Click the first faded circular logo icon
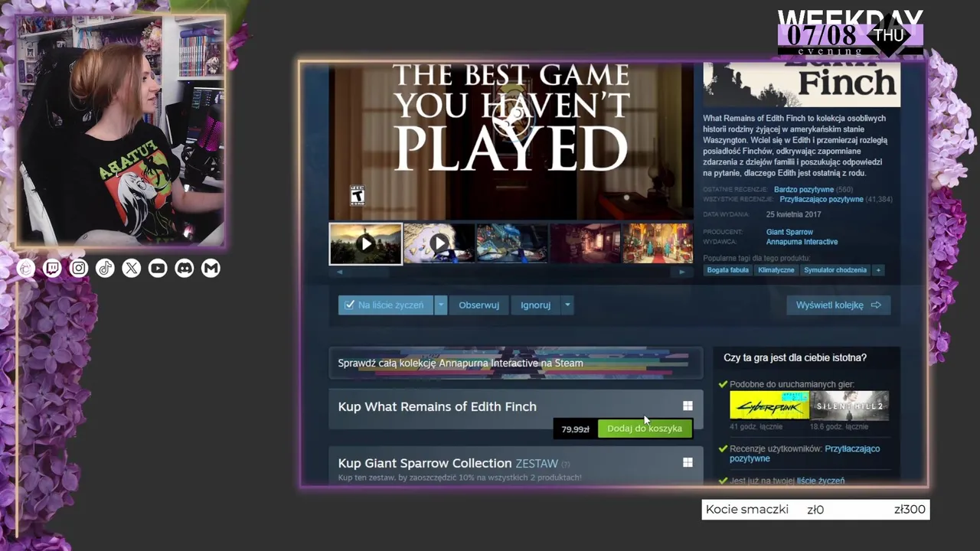 [26, 269]
